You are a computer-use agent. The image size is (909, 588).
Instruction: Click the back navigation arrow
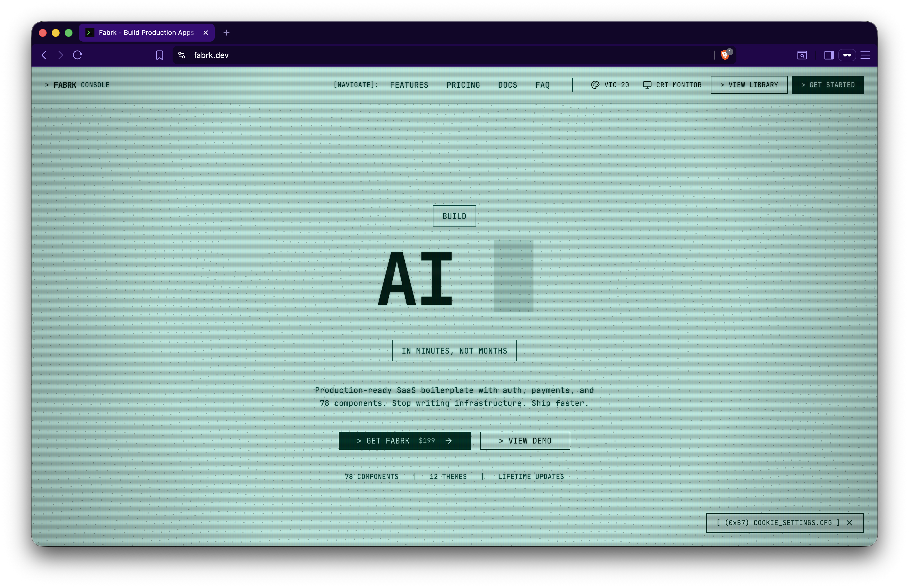[x=44, y=55]
